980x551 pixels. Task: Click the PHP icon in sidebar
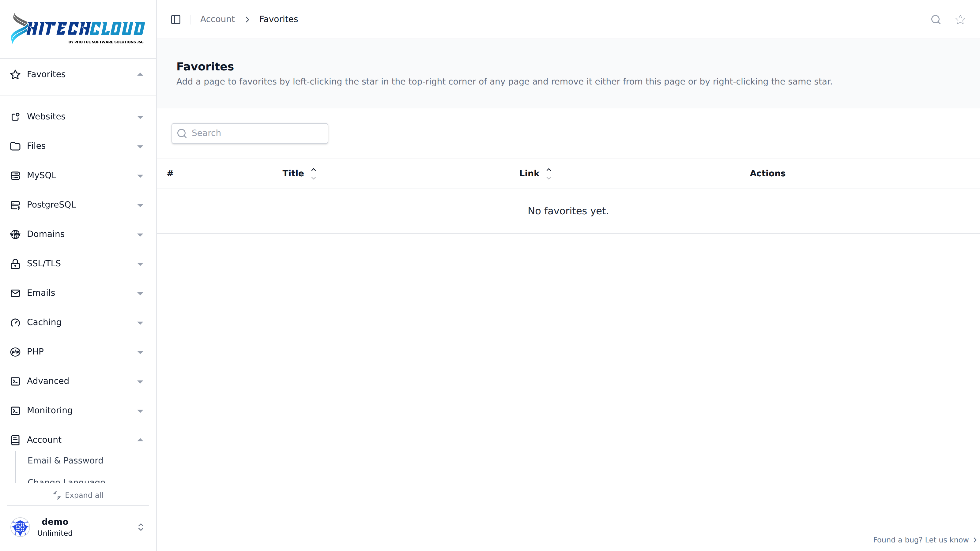pyautogui.click(x=15, y=352)
